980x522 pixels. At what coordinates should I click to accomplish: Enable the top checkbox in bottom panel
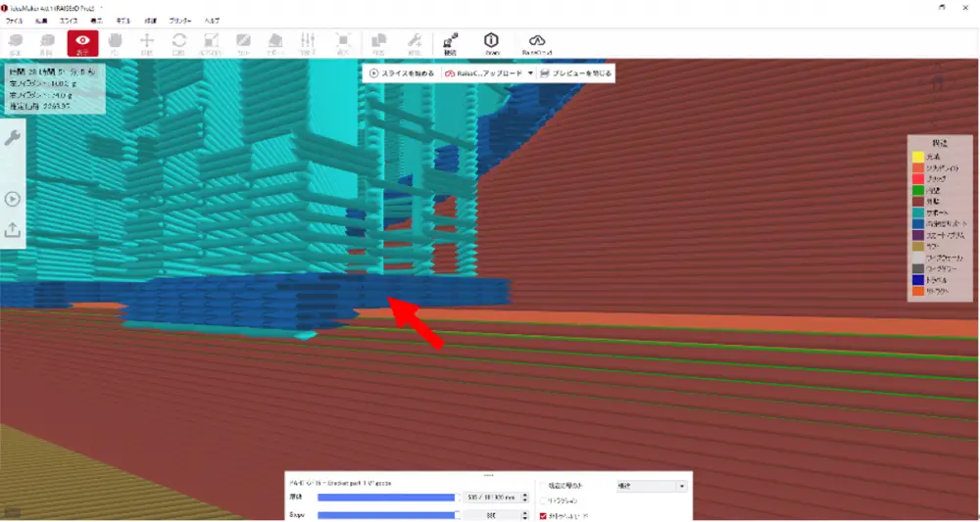[543, 485]
